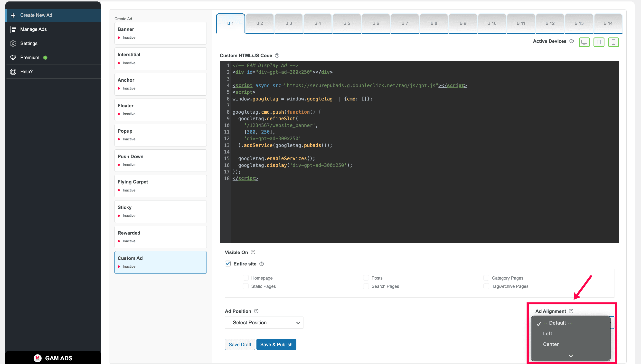The image size is (641, 364).
Task: Select the Flying Carpet ad type card
Action: pyautogui.click(x=160, y=186)
